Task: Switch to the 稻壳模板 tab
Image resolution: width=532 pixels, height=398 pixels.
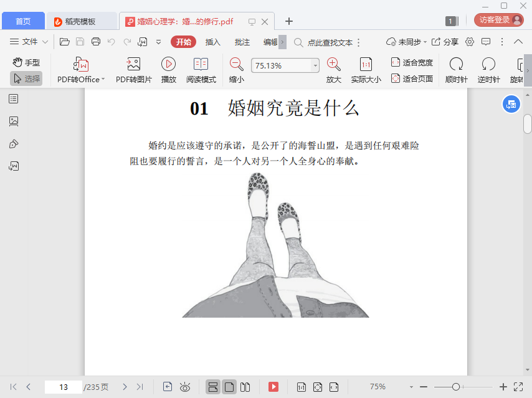Action: (x=82, y=21)
